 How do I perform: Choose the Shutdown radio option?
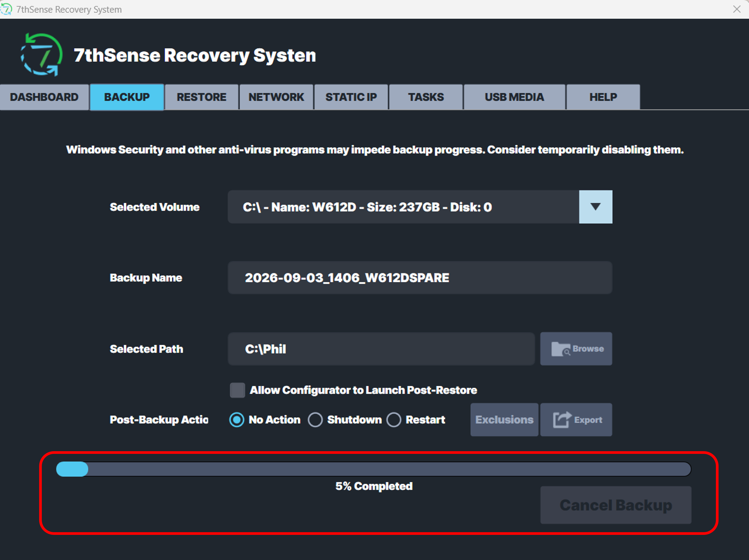coord(315,420)
